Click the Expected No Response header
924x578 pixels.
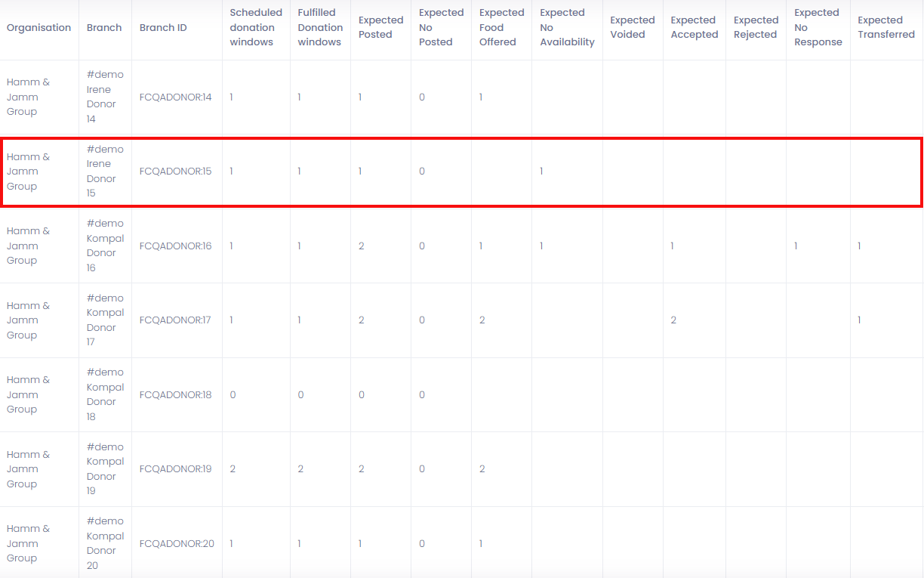[x=818, y=27]
